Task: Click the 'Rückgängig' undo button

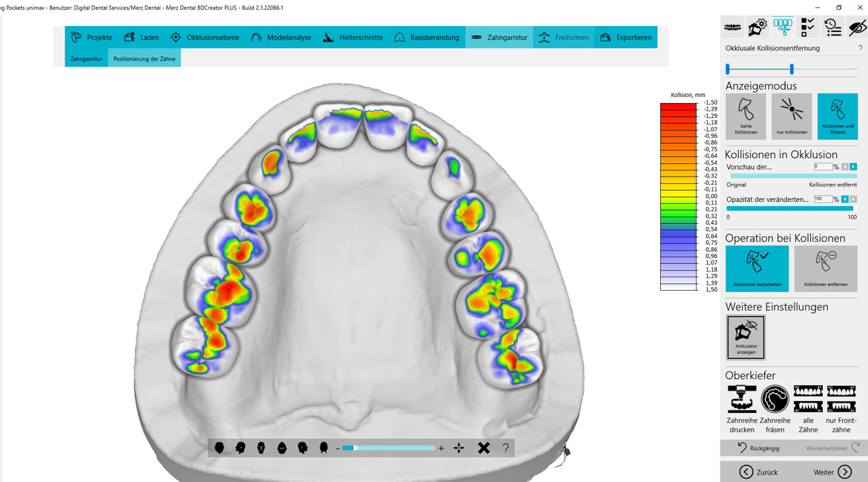Action: point(758,448)
